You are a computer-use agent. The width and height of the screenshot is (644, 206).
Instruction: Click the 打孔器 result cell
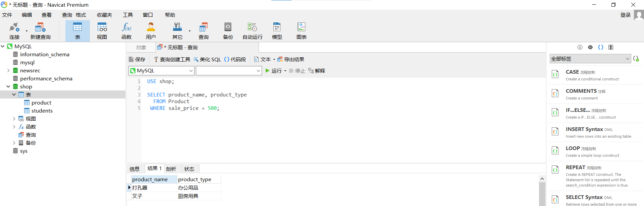click(x=154, y=188)
